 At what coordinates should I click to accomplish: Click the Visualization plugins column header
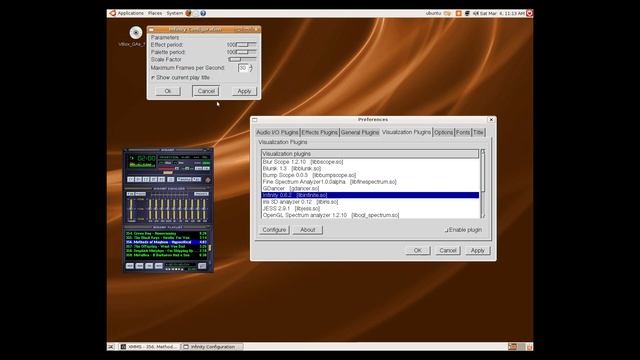(x=370, y=154)
